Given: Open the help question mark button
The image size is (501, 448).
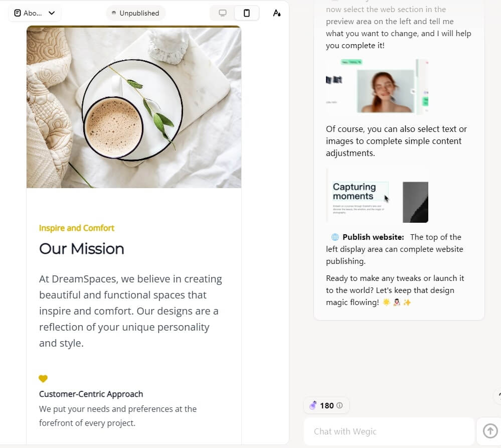Looking at the screenshot, I should [498, 396].
